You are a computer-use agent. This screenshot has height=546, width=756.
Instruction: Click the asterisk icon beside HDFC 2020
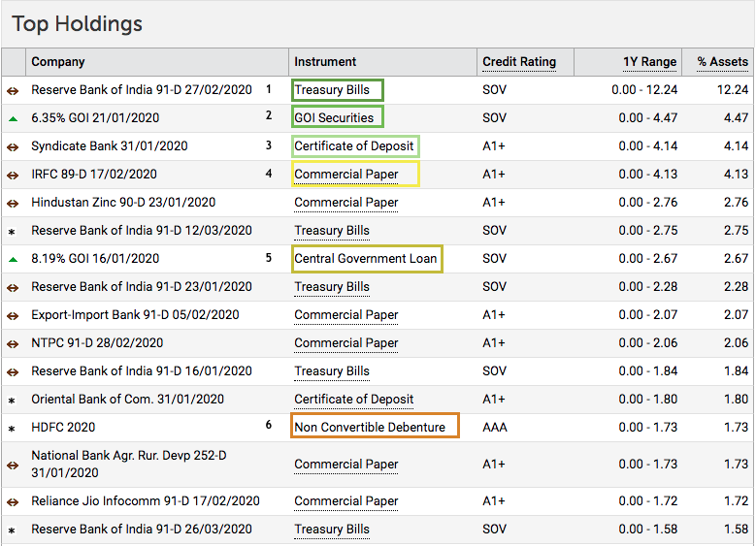click(x=12, y=429)
